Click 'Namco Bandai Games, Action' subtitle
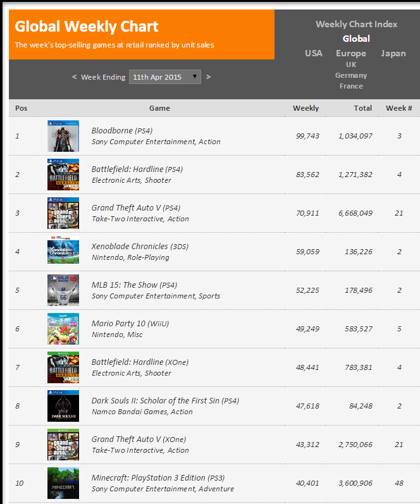This screenshot has height=504, width=420. click(142, 412)
